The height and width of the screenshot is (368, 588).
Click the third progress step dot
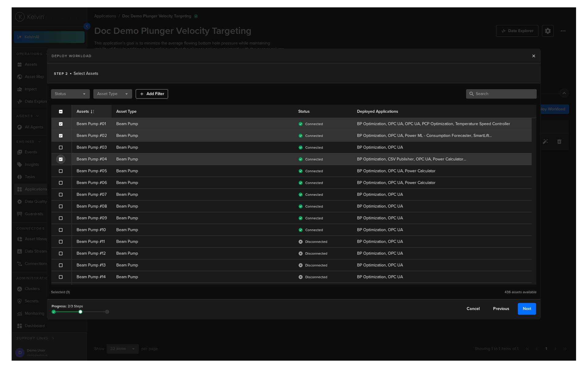pos(107,312)
